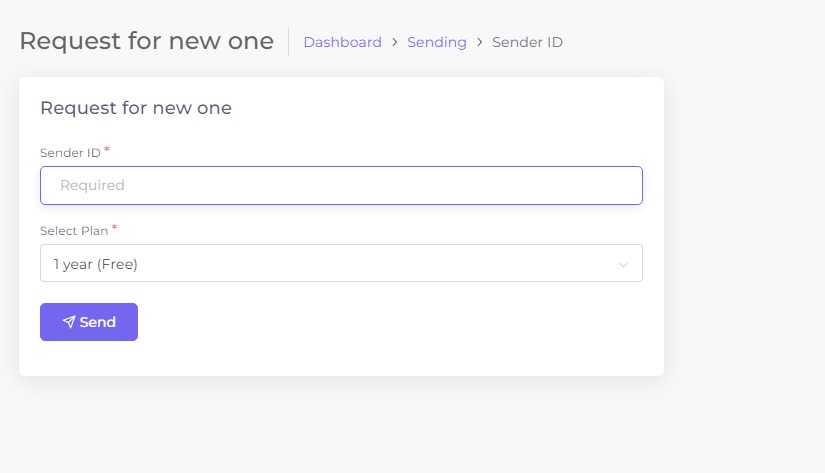Open the Select Plan combo box
825x473 pixels.
pyautogui.click(x=341, y=263)
